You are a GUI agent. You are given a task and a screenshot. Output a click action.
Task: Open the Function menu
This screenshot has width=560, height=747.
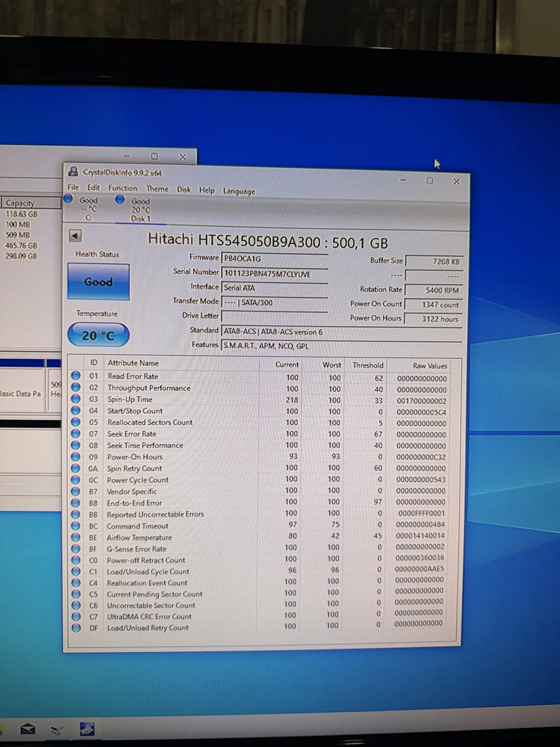click(123, 188)
